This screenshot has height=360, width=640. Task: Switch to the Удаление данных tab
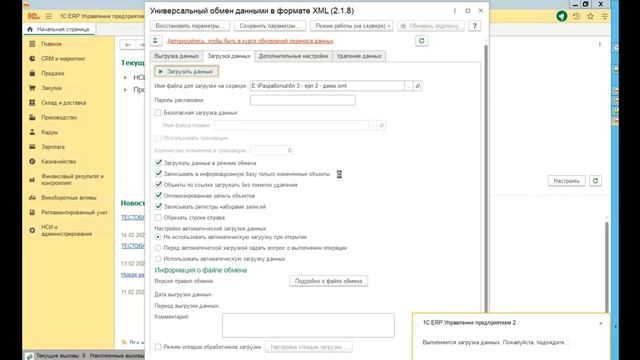point(359,56)
